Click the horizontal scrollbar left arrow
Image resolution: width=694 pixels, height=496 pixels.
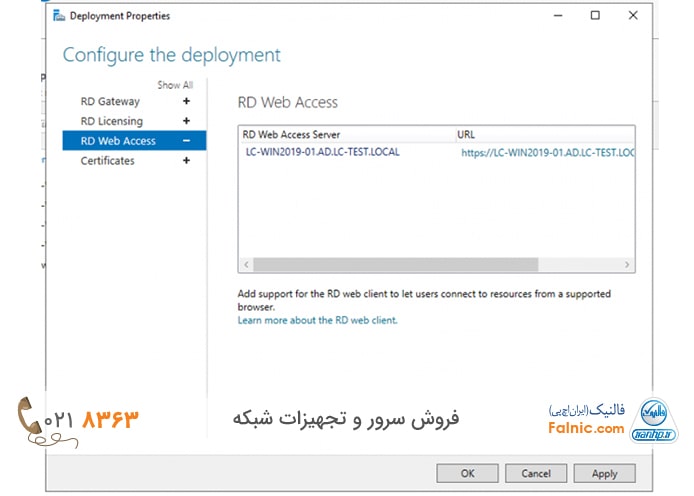(x=245, y=265)
